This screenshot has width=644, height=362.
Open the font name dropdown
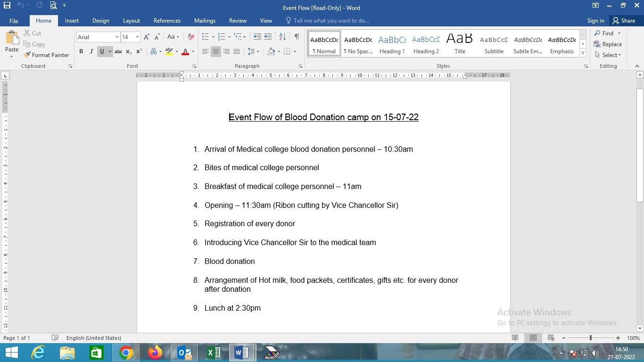pyautogui.click(x=117, y=37)
